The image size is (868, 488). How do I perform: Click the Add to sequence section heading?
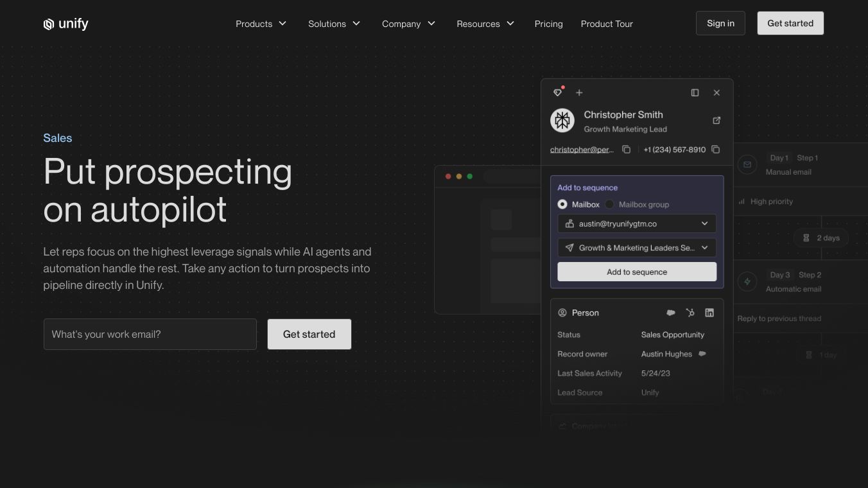coord(587,187)
